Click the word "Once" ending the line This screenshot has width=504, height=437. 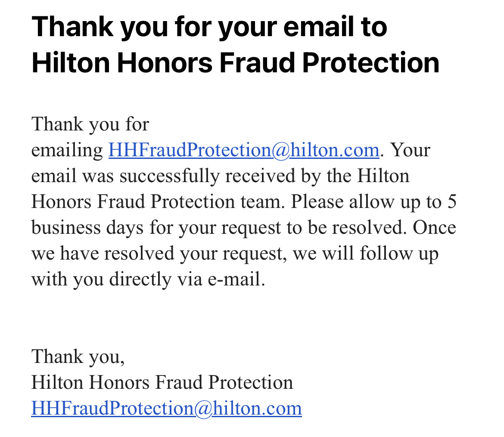tap(434, 227)
